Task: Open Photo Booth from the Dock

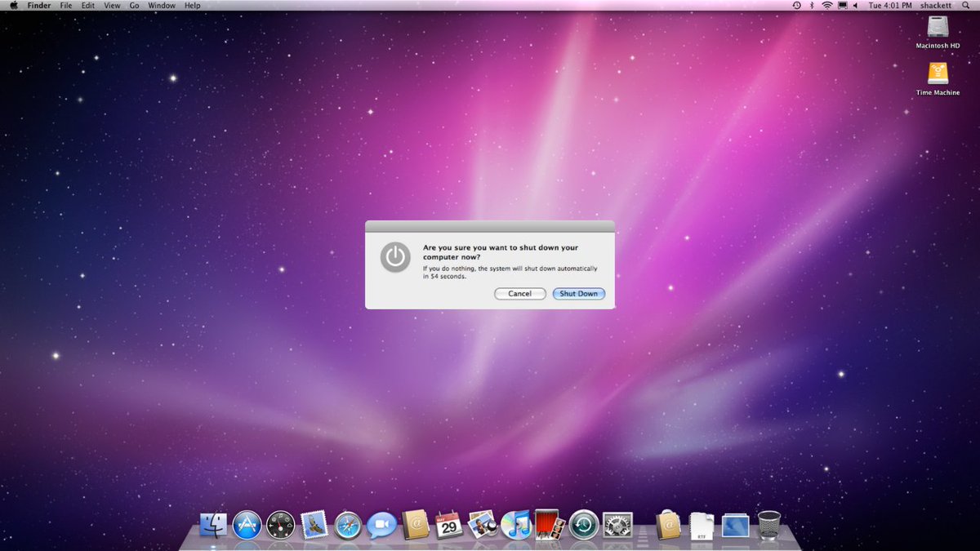Action: coord(550,525)
